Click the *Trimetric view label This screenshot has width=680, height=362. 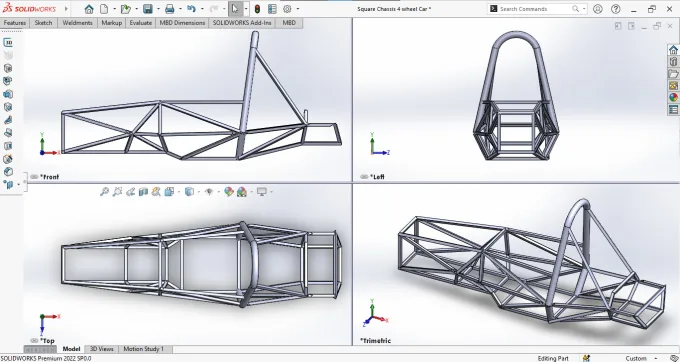click(376, 341)
